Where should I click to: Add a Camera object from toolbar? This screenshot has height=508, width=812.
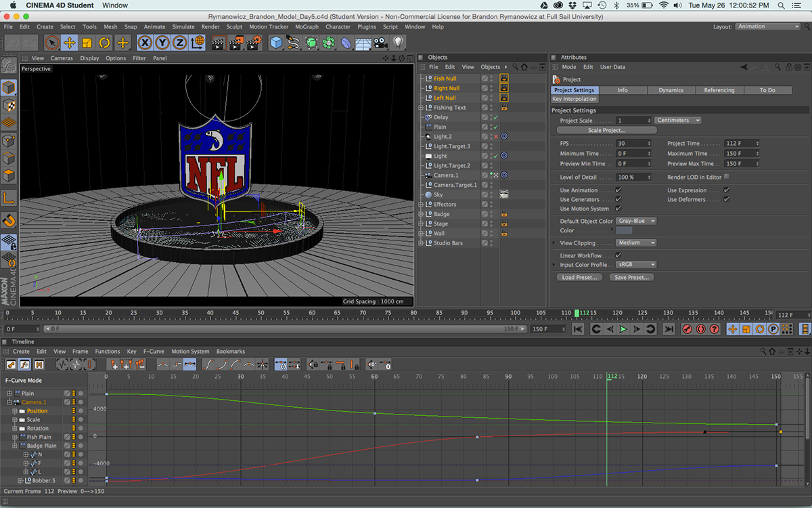tap(380, 43)
